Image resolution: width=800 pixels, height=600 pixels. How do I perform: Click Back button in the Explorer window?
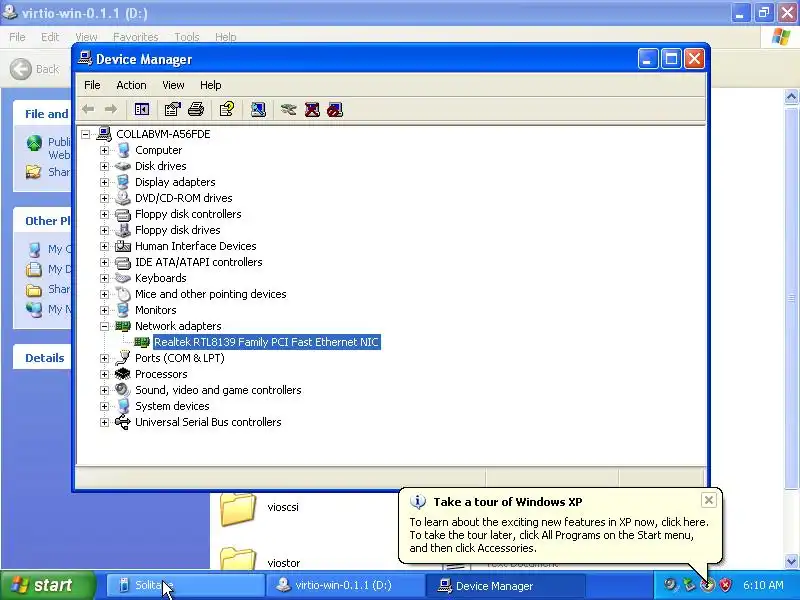pyautogui.click(x=35, y=69)
